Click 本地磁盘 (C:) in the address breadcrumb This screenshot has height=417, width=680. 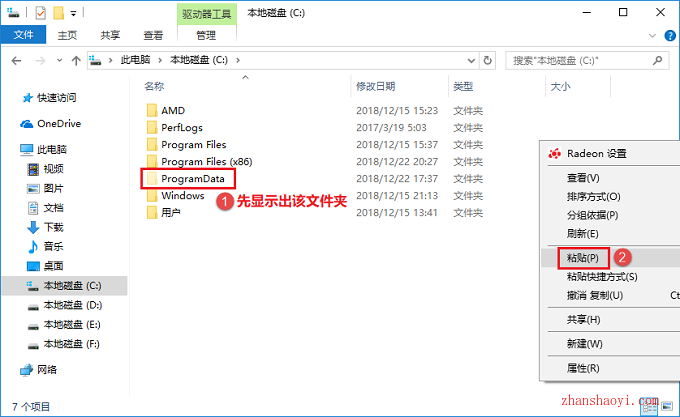click(199, 60)
